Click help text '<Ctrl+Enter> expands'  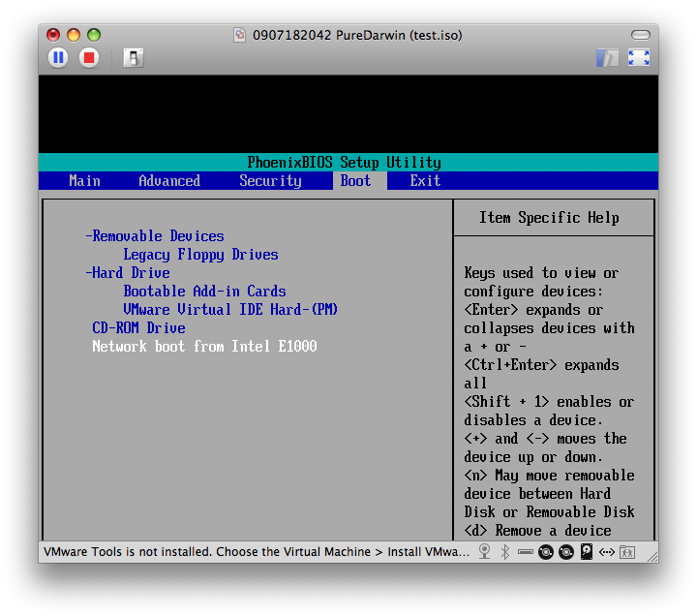tap(541, 365)
